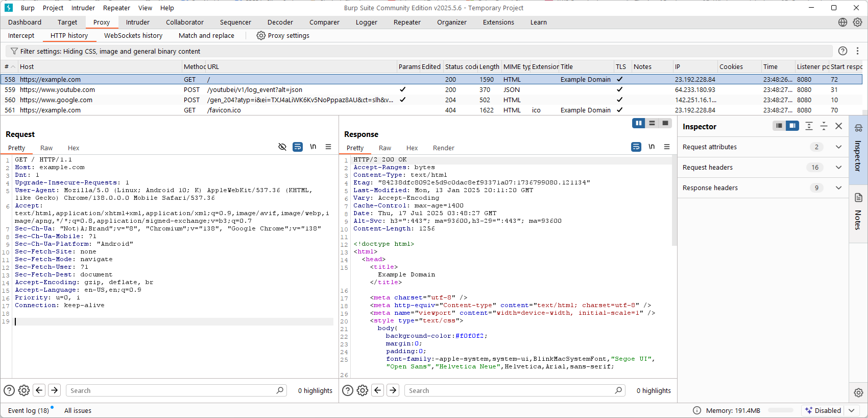868x418 pixels.
Task: Open Response search settings gear
Action: [x=363, y=390]
